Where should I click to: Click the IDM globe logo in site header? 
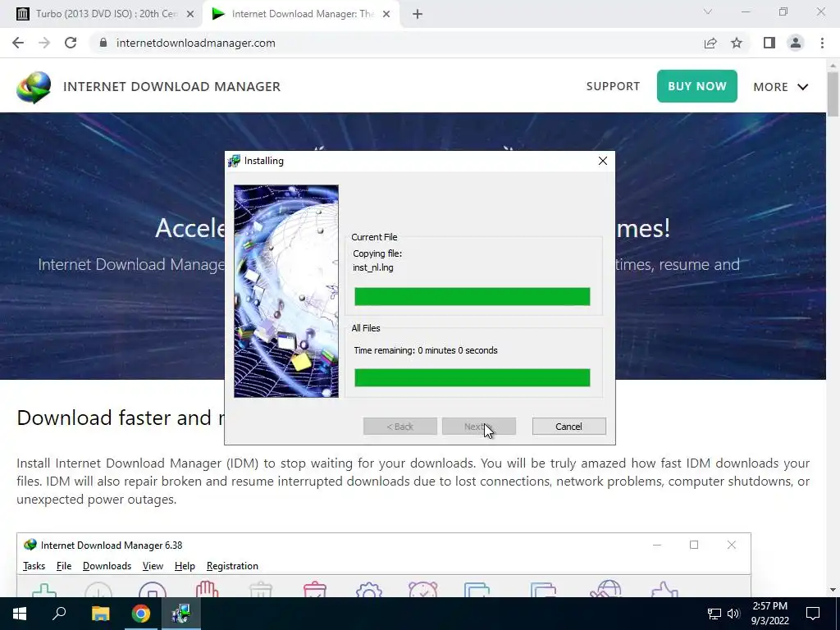34,87
